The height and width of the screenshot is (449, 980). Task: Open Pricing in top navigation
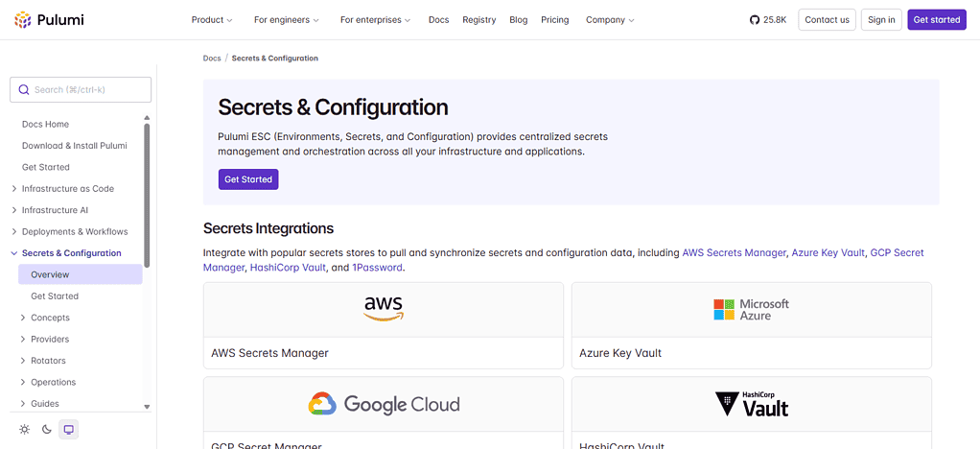click(x=555, y=20)
